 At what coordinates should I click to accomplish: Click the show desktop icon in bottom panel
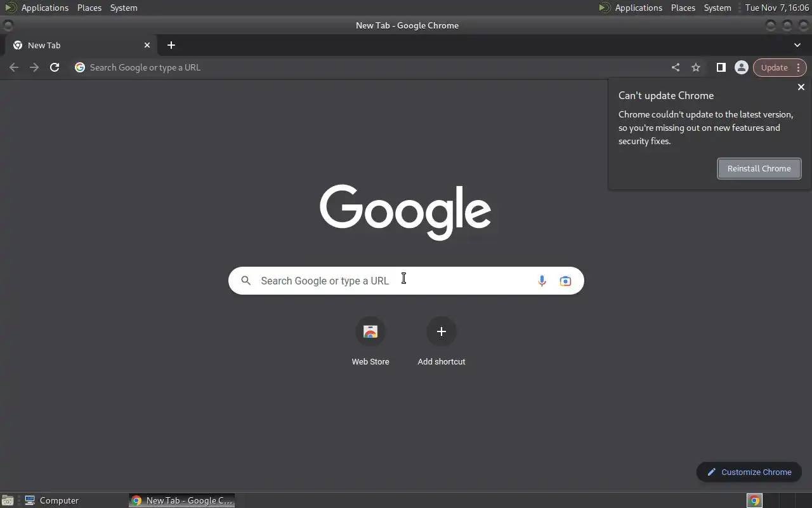tap(8, 500)
